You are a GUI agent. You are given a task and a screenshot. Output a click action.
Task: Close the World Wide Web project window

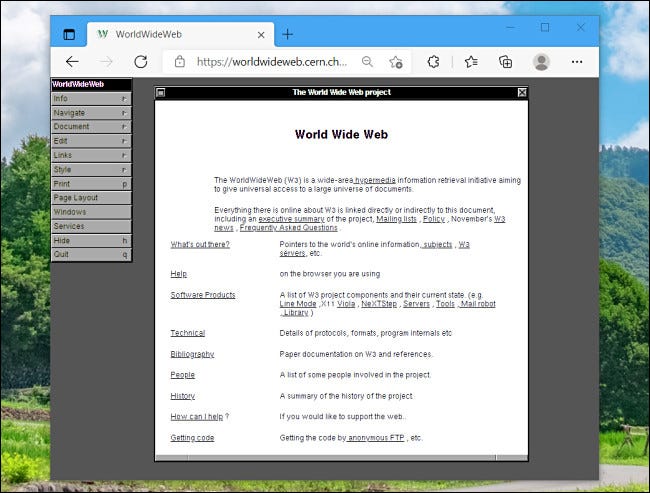click(522, 92)
